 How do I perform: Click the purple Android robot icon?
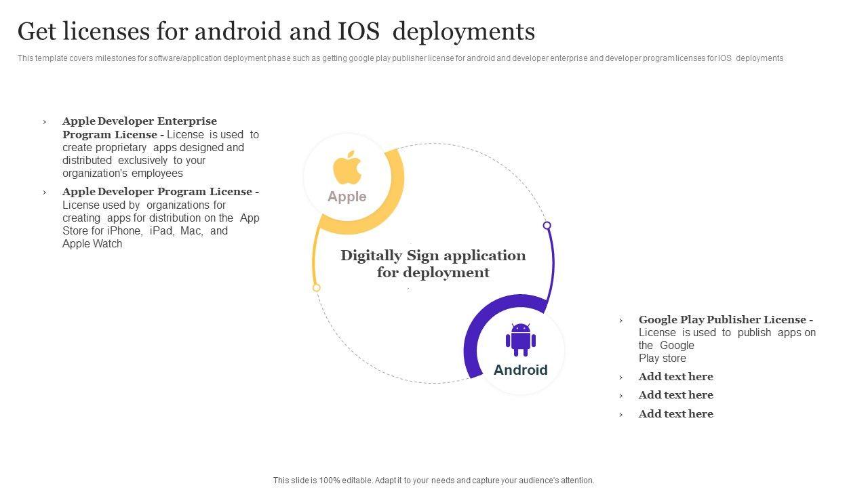coord(521,340)
